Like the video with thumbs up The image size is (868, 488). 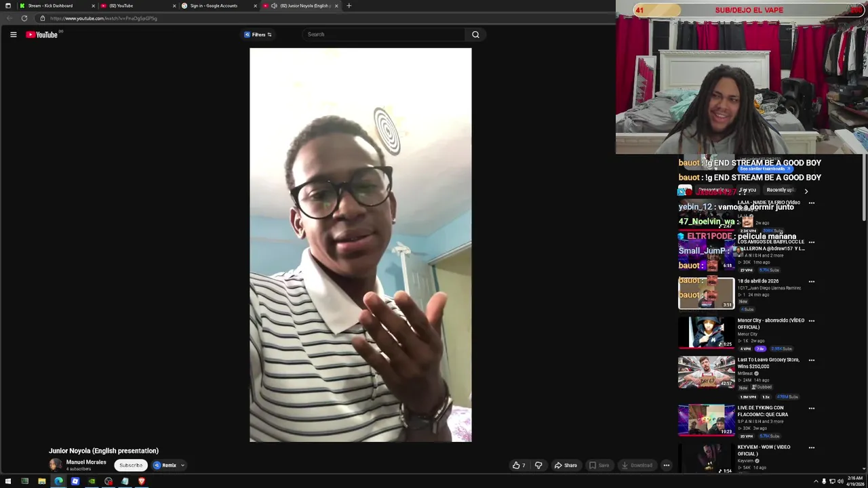519,466
